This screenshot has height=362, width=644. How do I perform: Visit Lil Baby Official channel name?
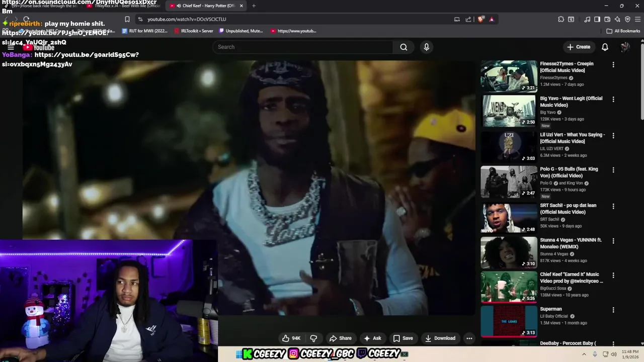[x=554, y=316]
